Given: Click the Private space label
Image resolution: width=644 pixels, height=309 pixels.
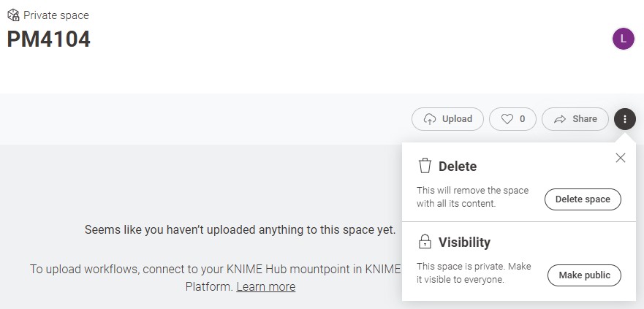Looking at the screenshot, I should pos(56,15).
